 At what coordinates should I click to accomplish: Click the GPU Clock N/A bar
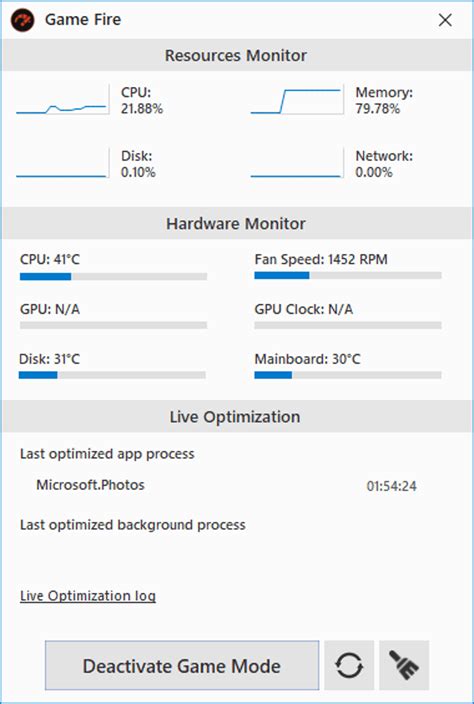(x=348, y=325)
